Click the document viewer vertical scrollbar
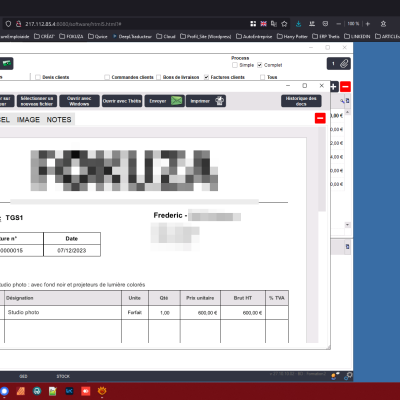 pos(322,169)
